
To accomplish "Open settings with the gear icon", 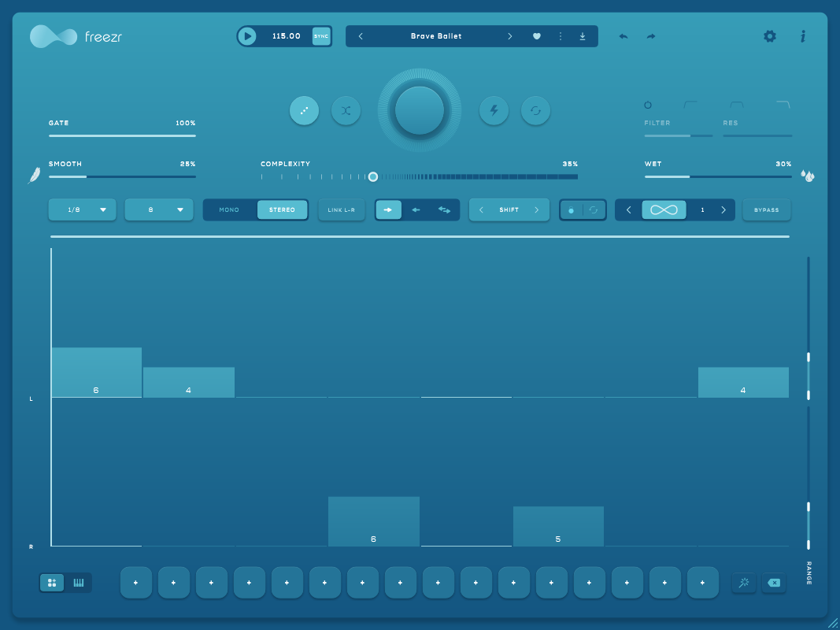I will (x=769, y=36).
